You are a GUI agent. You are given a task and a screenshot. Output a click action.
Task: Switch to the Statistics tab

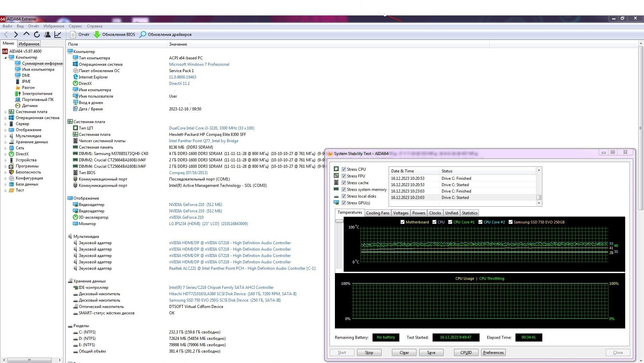pyautogui.click(x=469, y=213)
